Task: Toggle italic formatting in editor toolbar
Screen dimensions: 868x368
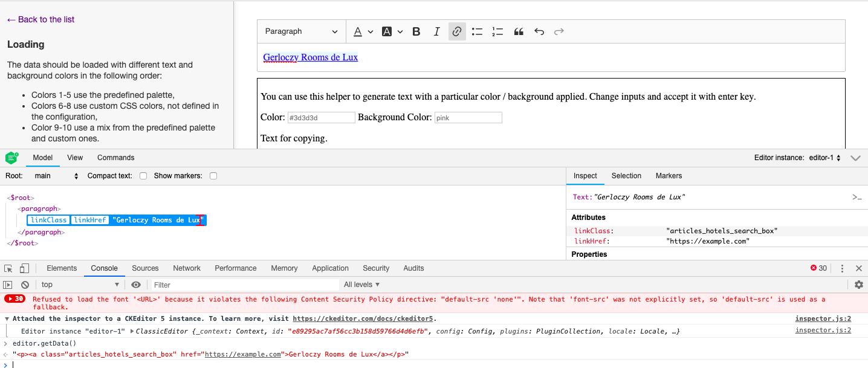Action: coord(436,31)
